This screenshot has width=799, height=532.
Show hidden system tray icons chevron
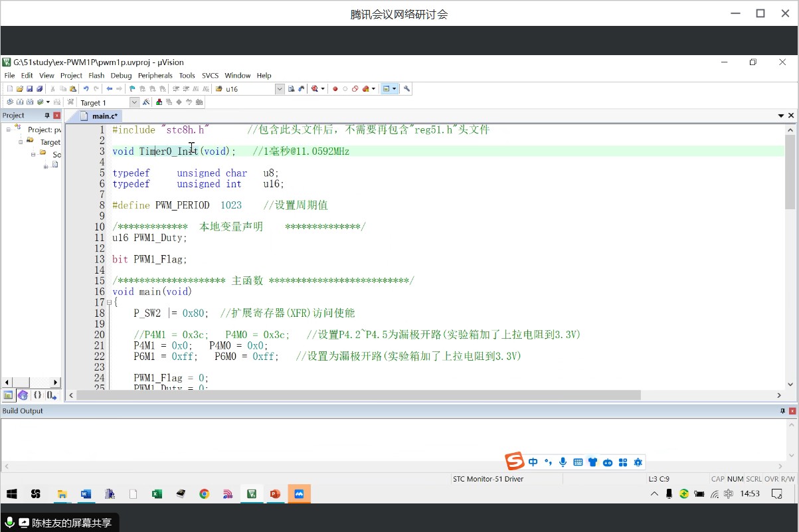pyautogui.click(x=655, y=494)
